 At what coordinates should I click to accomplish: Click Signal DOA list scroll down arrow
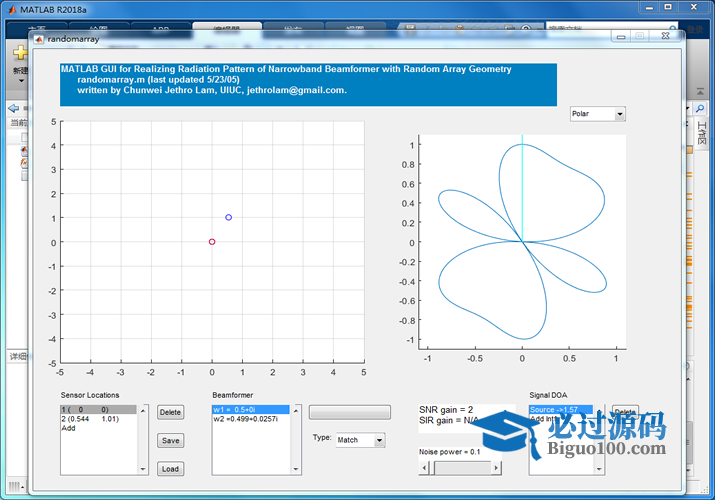coord(599,469)
